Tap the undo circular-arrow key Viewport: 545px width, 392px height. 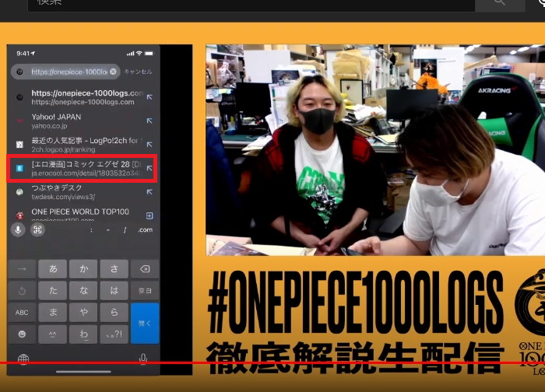[x=22, y=291]
